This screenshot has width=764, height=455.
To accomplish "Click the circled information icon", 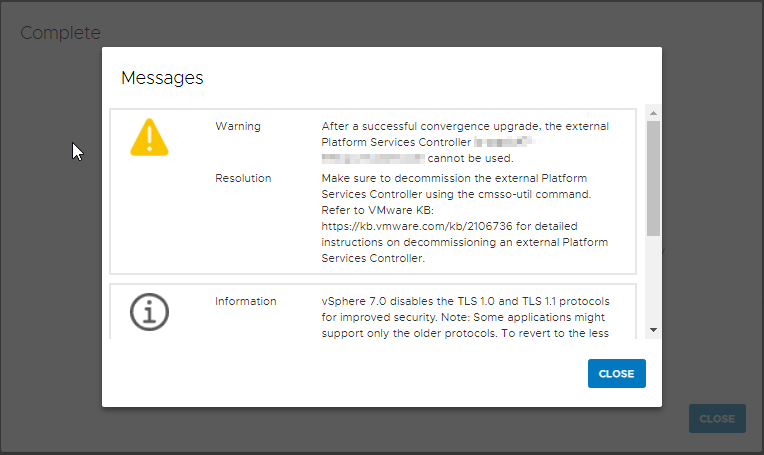I will (x=149, y=312).
